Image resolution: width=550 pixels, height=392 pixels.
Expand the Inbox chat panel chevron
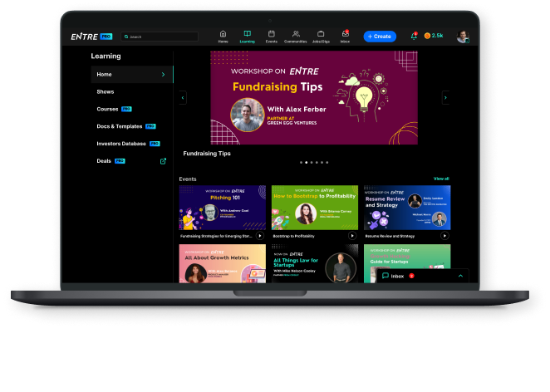pyautogui.click(x=460, y=276)
